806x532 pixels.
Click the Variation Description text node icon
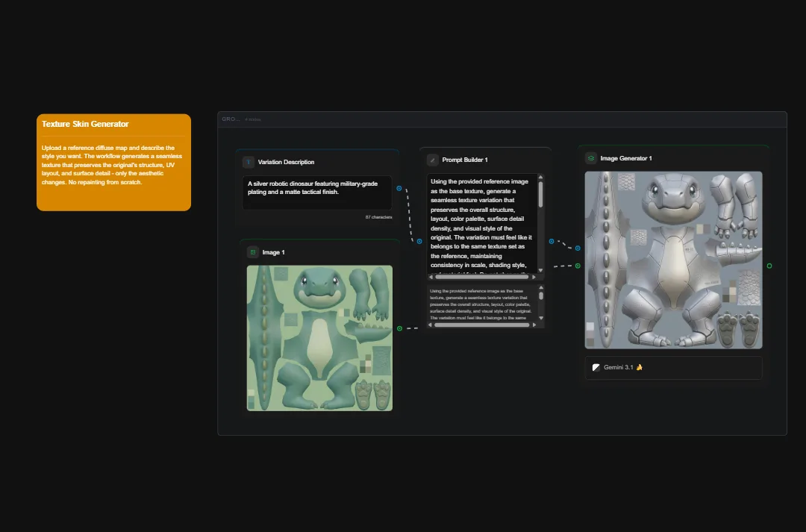point(249,162)
